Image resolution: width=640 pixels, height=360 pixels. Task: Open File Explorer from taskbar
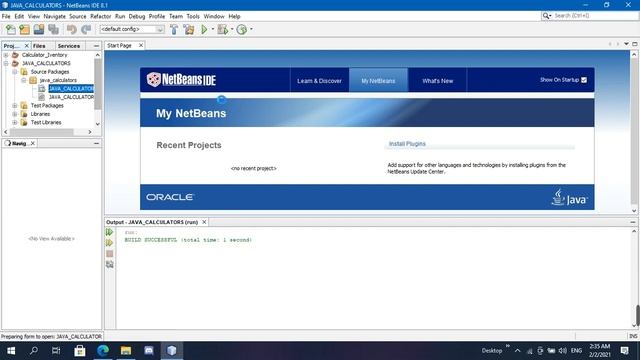(126, 351)
